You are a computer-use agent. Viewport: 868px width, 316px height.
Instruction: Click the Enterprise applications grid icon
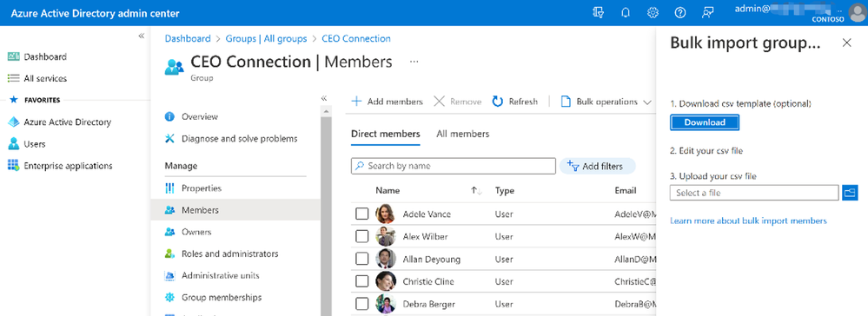(x=14, y=166)
